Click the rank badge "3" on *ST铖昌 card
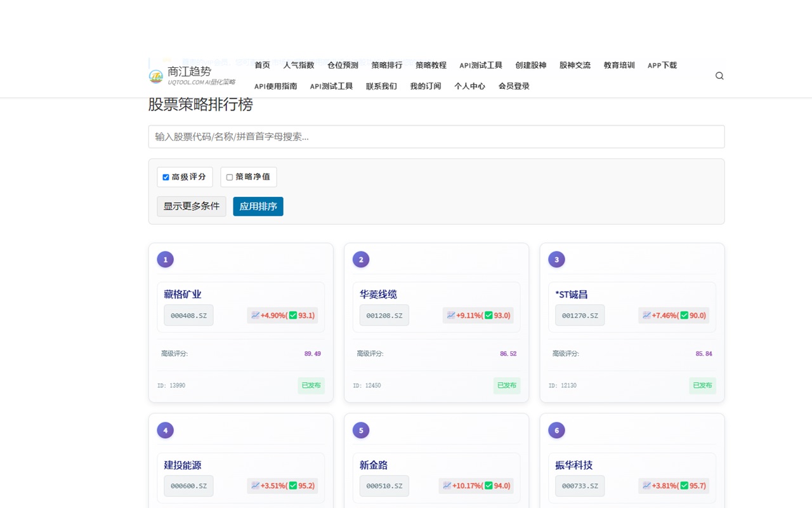This screenshot has width=812, height=508. pyautogui.click(x=556, y=259)
